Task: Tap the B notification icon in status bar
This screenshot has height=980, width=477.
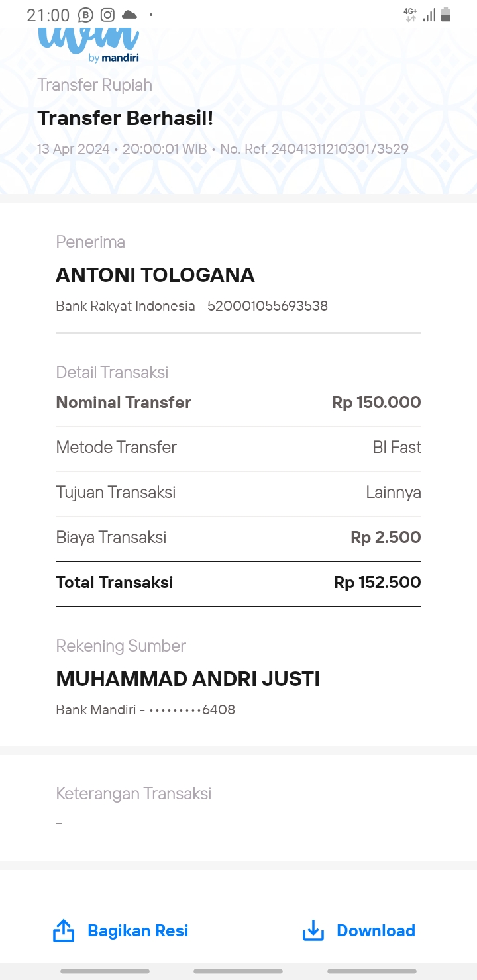Action: coord(85,15)
